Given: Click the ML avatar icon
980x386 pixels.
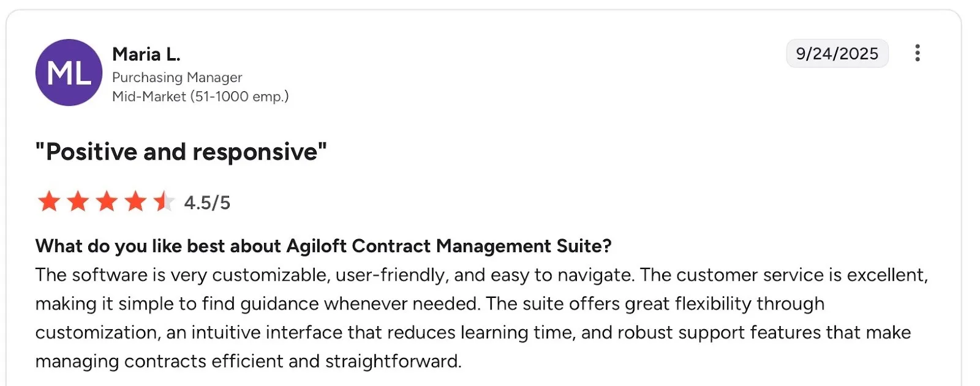Looking at the screenshot, I should (68, 73).
